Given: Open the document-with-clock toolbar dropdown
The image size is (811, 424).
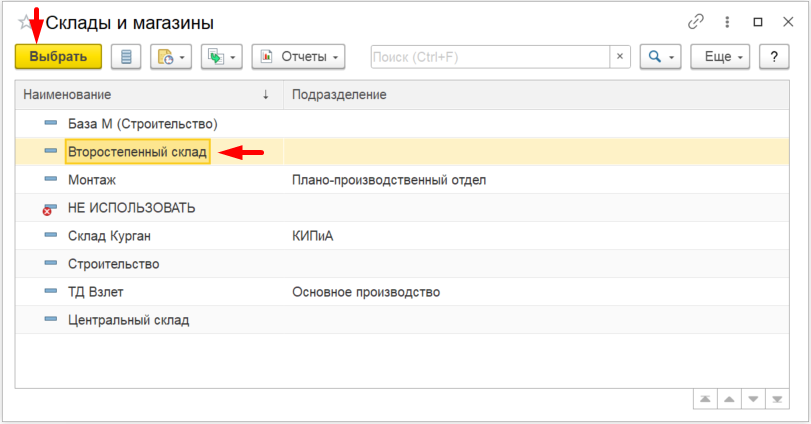Looking at the screenshot, I should click(171, 56).
